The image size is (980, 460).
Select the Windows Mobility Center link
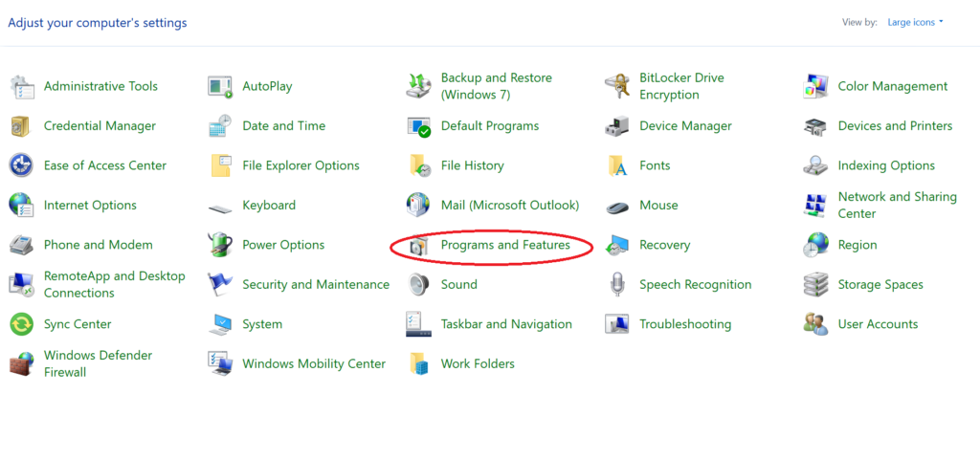click(314, 363)
